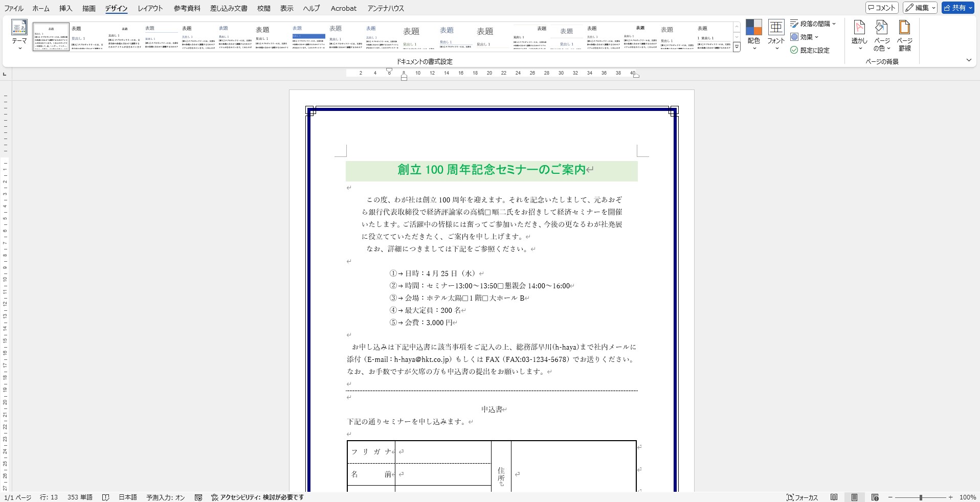This screenshot has height=502, width=980.
Task: Switch to print layout view
Action: click(x=854, y=497)
